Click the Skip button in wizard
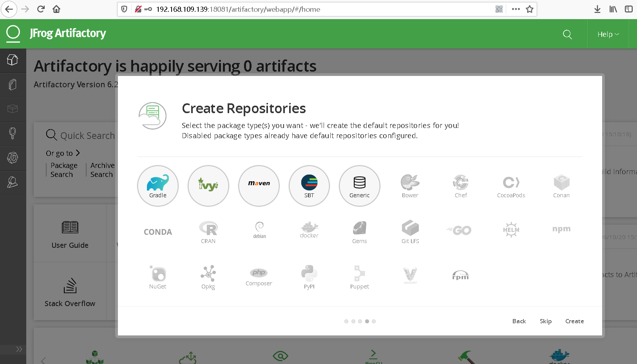Image resolution: width=637 pixels, height=364 pixels. tap(546, 321)
